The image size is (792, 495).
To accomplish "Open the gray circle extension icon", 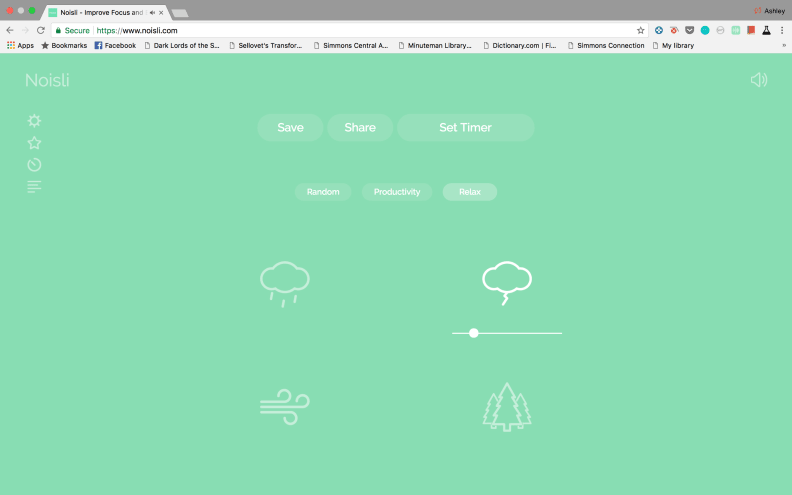I will (x=720, y=30).
